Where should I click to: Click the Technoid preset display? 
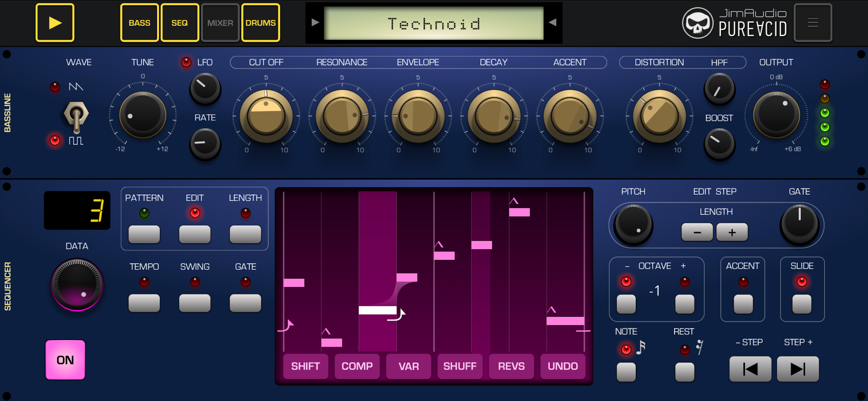coord(433,23)
